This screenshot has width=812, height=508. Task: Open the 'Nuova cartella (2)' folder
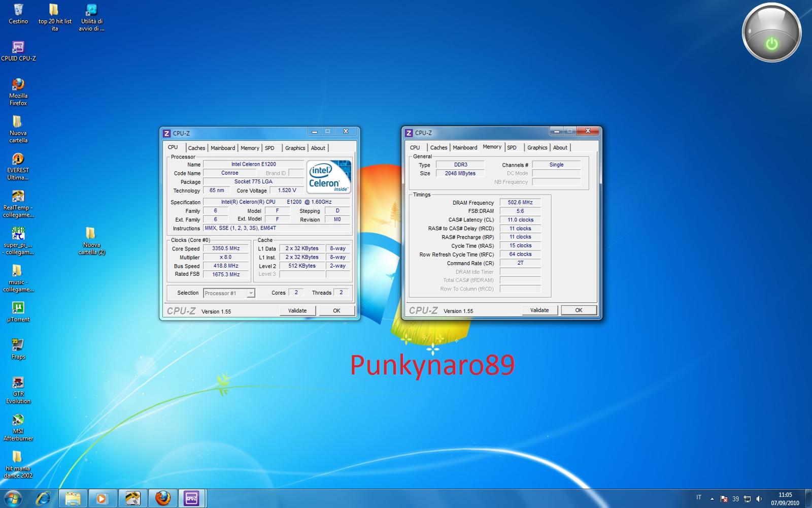(x=91, y=241)
